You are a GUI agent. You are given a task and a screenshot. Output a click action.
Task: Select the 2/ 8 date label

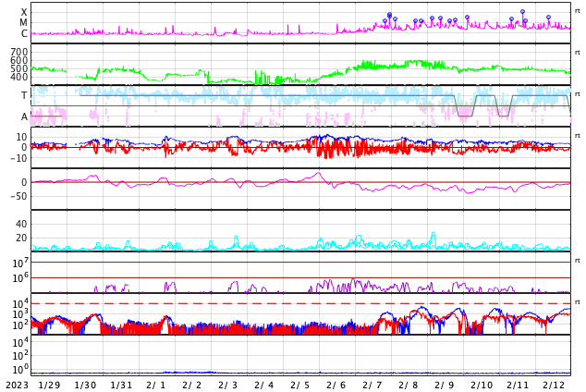pyautogui.click(x=409, y=386)
